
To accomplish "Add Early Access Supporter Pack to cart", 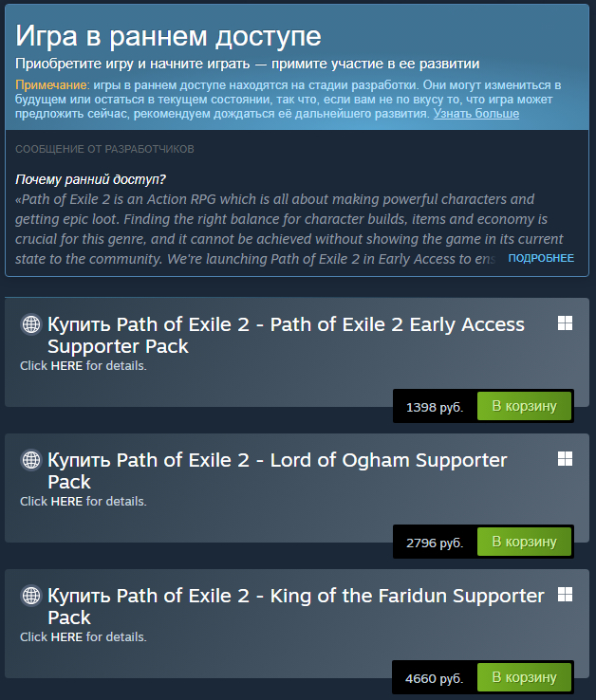I will [x=524, y=407].
